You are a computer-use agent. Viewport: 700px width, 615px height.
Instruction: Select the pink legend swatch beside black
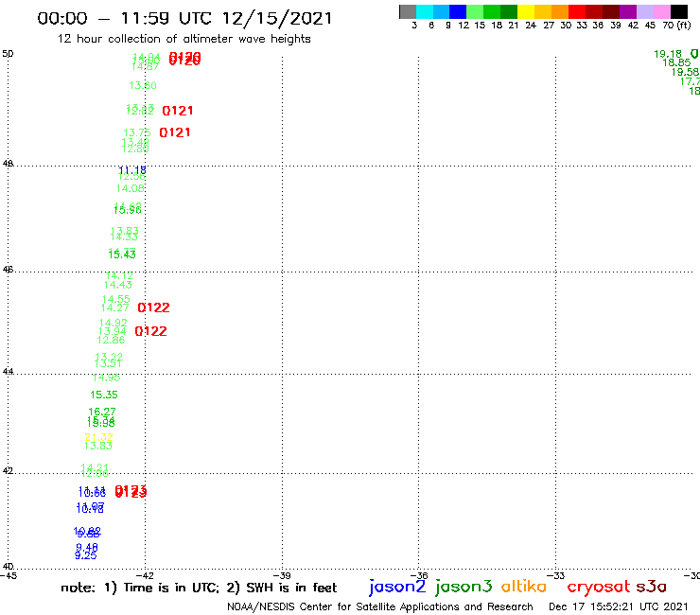click(662, 11)
